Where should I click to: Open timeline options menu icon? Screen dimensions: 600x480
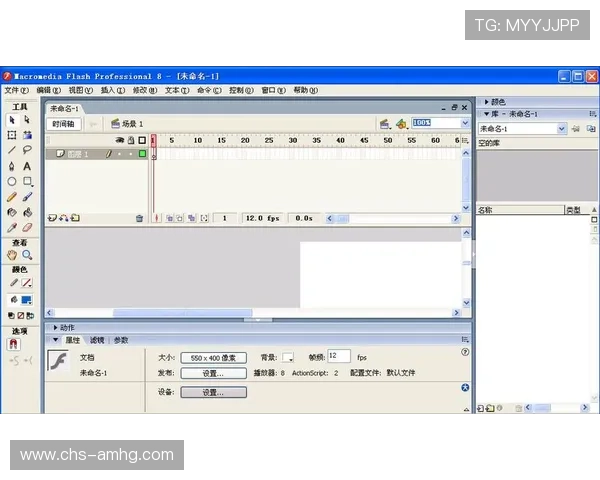465,140
